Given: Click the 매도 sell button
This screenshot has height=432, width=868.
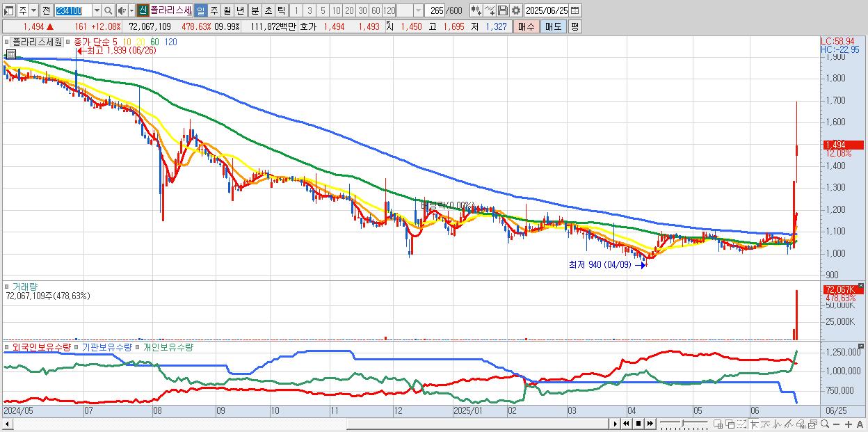Looking at the screenshot, I should tap(552, 26).
